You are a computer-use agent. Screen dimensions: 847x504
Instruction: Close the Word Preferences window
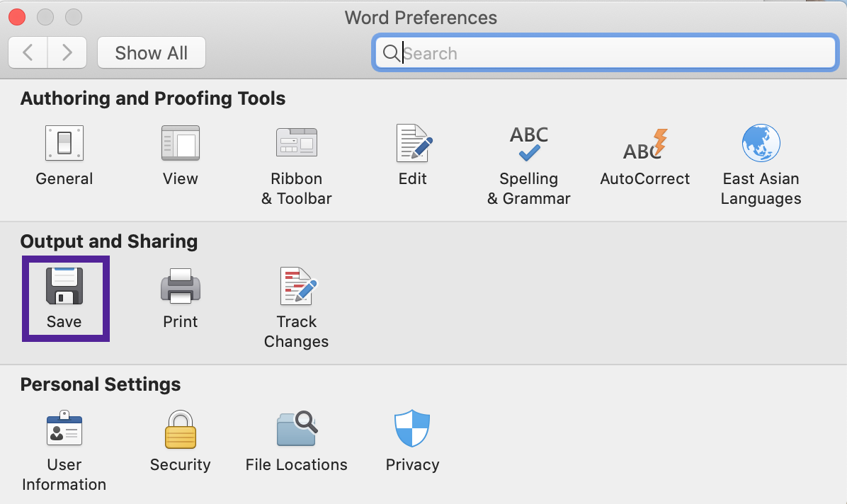[x=17, y=17]
